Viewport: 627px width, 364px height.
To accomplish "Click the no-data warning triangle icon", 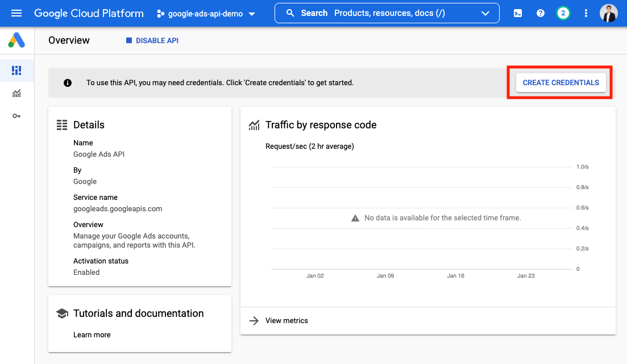I will (355, 217).
